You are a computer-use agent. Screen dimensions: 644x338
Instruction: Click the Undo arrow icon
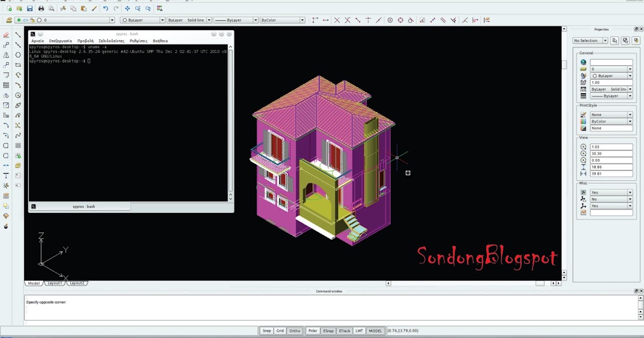(106, 9)
